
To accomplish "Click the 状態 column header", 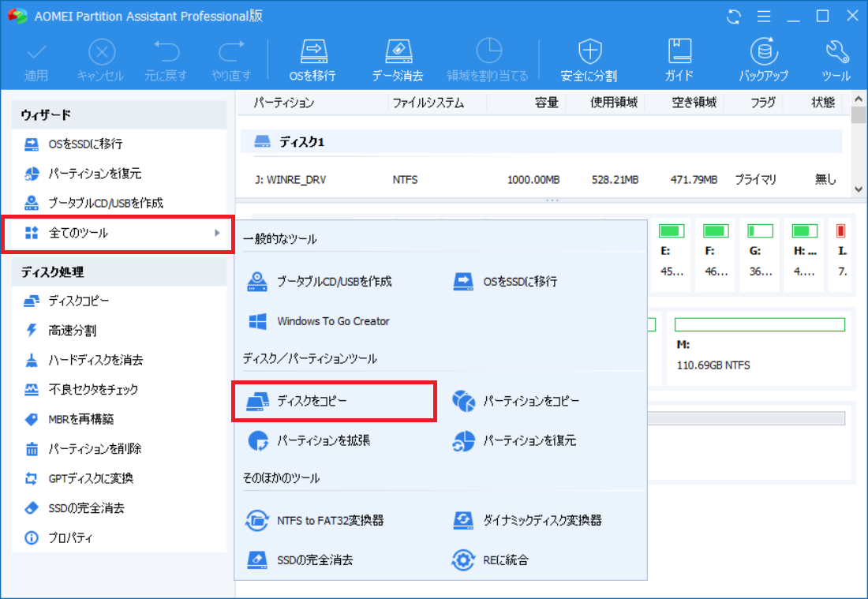I will [822, 103].
